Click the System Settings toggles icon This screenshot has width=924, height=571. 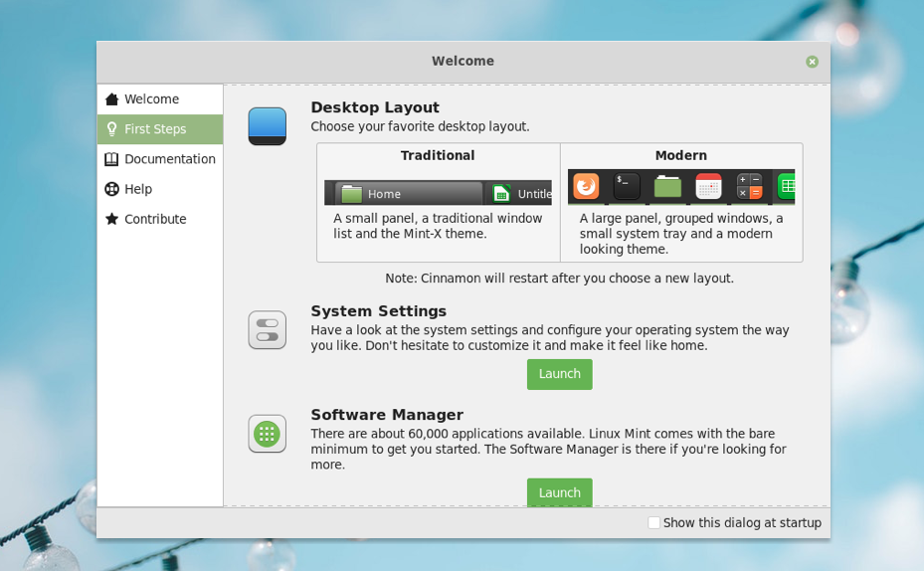click(267, 329)
